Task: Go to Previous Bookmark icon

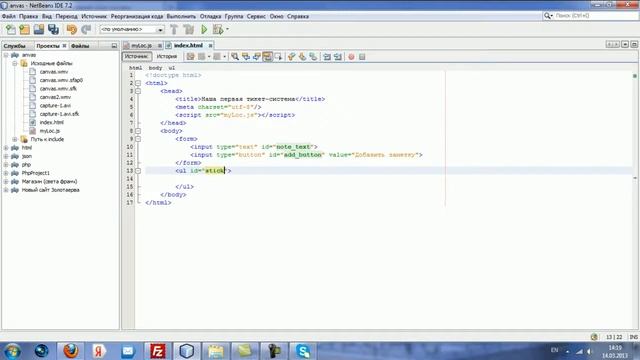Action: click(291, 57)
